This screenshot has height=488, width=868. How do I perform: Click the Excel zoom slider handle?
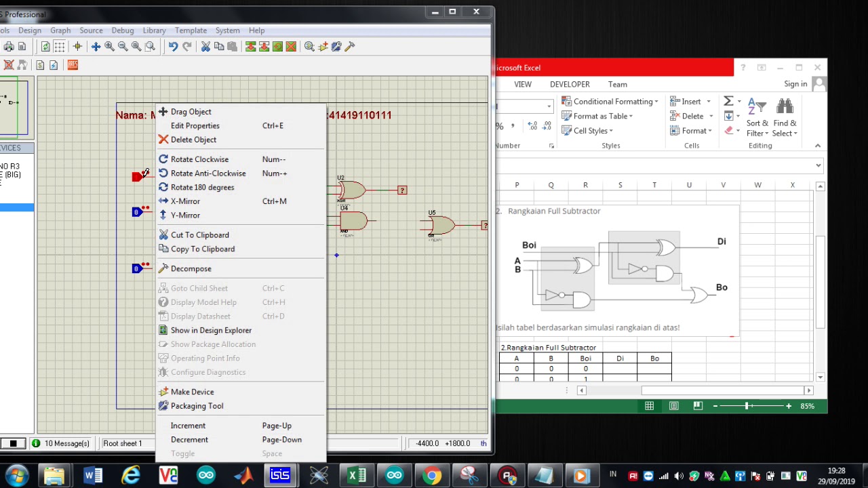click(747, 405)
